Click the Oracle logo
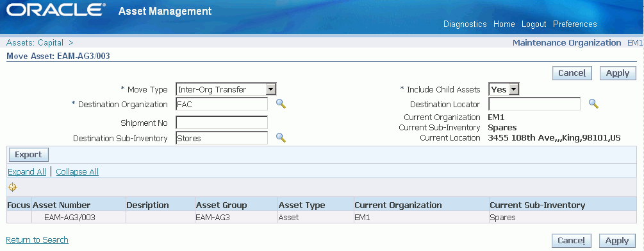Image resolution: width=644 pixels, height=251 pixels. coord(56,10)
